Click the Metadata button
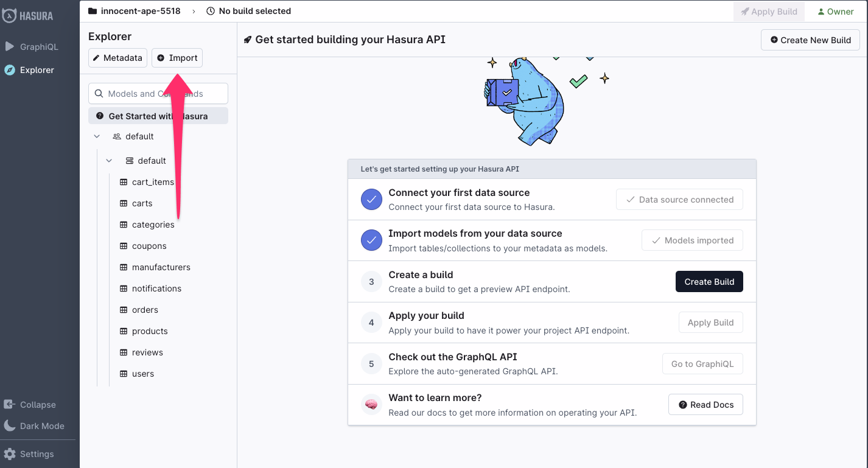The image size is (868, 468). (x=118, y=58)
